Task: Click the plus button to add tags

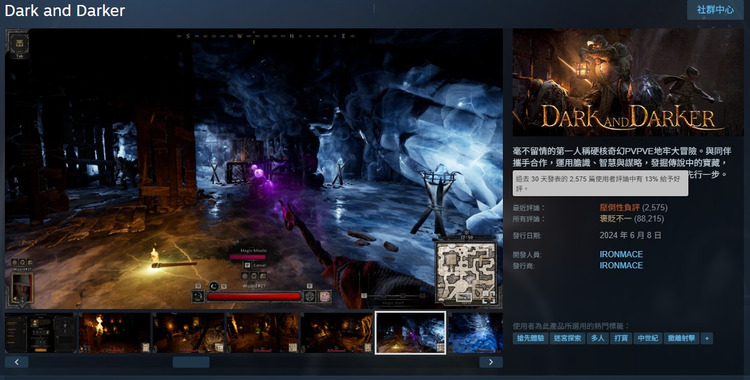Action: point(707,338)
